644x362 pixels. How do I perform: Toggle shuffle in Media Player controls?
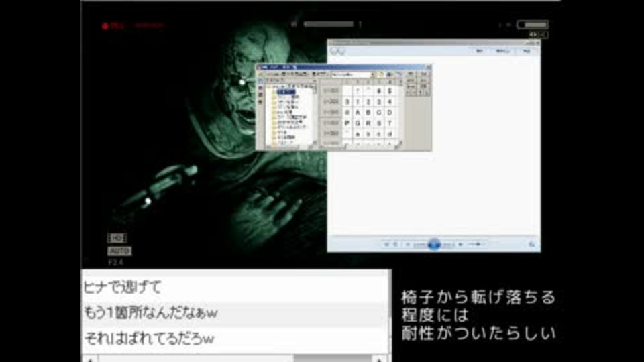(386, 245)
